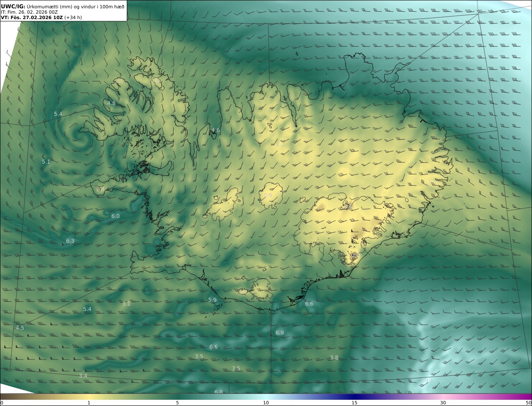532x406 pixels.
Task: Click the 6.9 value label on the map
Action: tap(280, 333)
